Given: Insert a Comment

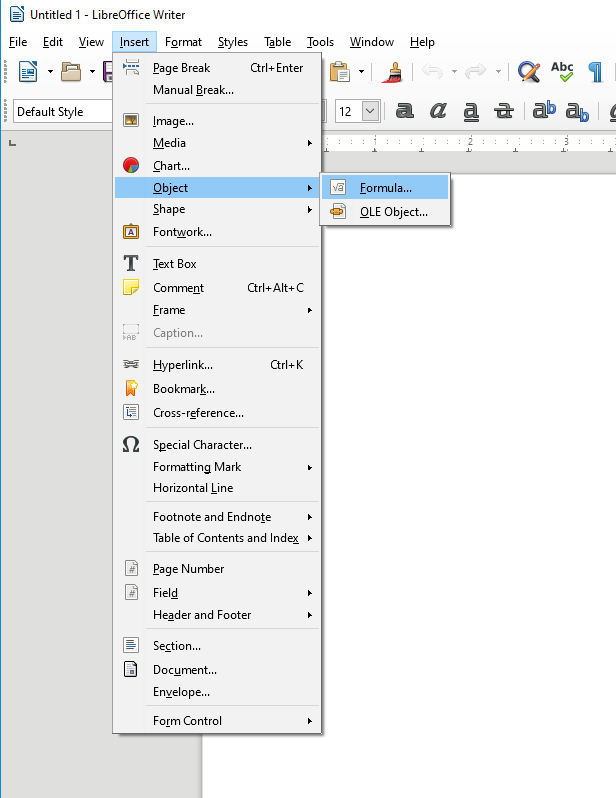Looking at the screenshot, I should [x=217, y=288].
